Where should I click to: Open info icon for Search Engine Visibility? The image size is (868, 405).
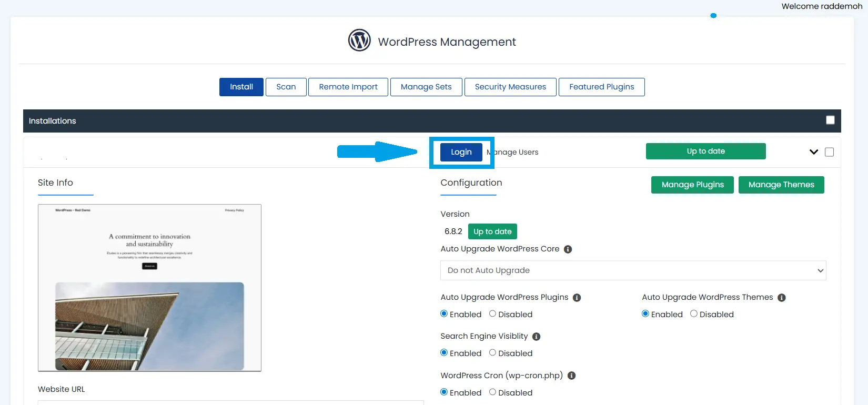[x=537, y=337]
